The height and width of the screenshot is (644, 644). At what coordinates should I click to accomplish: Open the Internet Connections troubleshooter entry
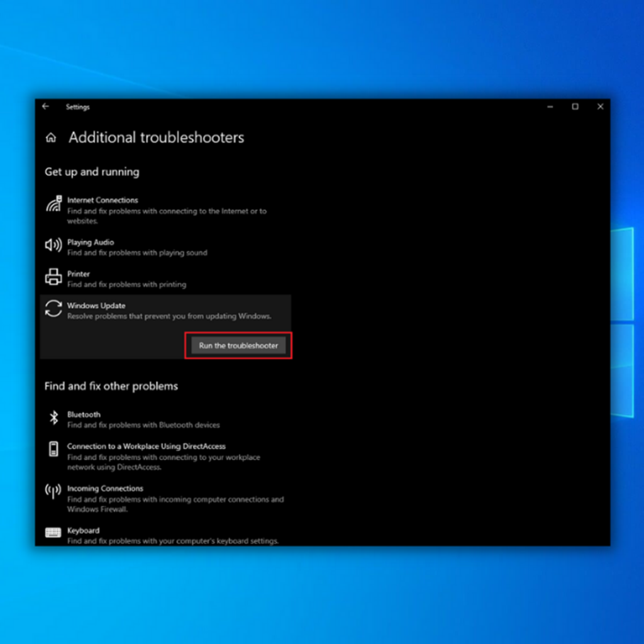coord(165,210)
